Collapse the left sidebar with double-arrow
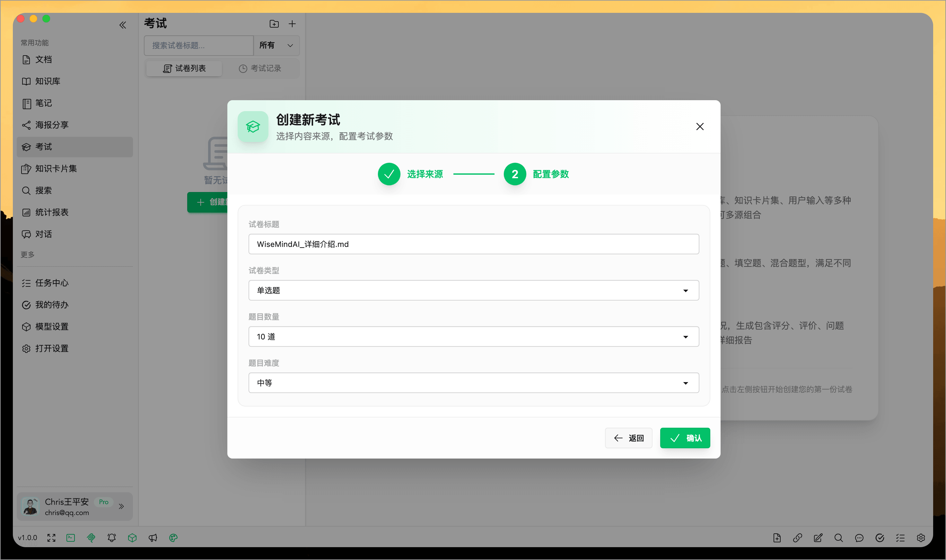946x560 pixels. pyautogui.click(x=122, y=25)
